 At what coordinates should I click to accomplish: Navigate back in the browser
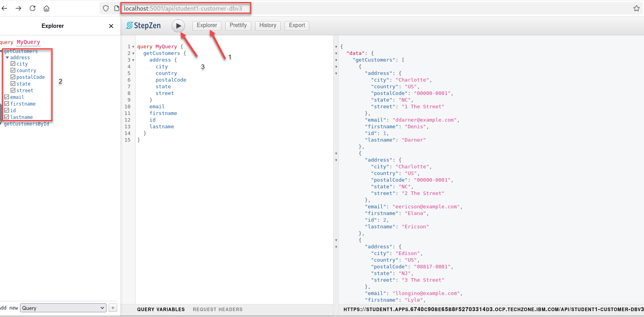click(5, 8)
